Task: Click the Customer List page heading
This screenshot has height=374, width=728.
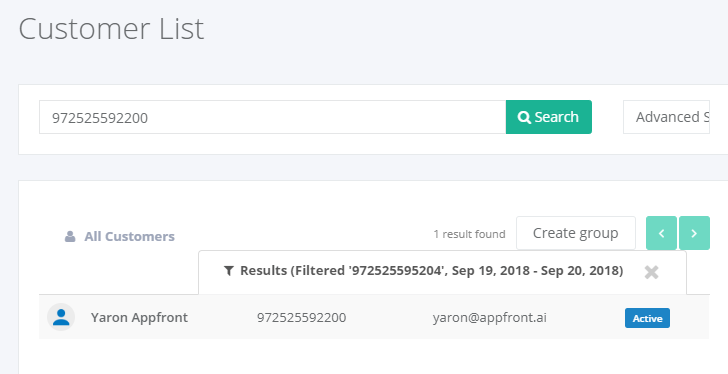Action: pos(111,29)
